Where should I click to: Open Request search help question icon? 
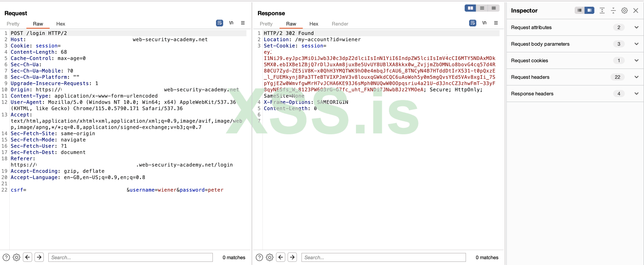6,257
